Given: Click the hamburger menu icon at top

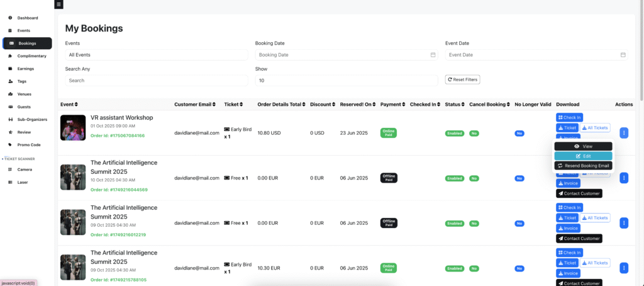Looking at the screenshot, I should coord(58,4).
